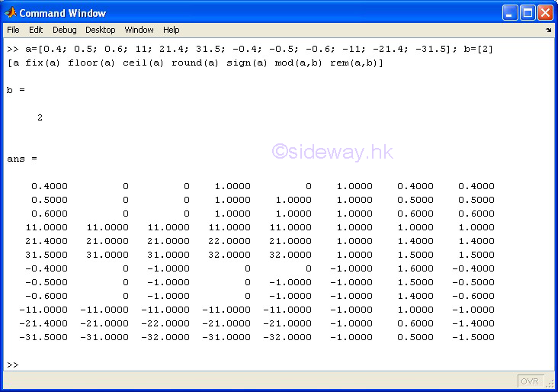Maximize the Command Window
The image size is (558, 392).
coord(528,13)
